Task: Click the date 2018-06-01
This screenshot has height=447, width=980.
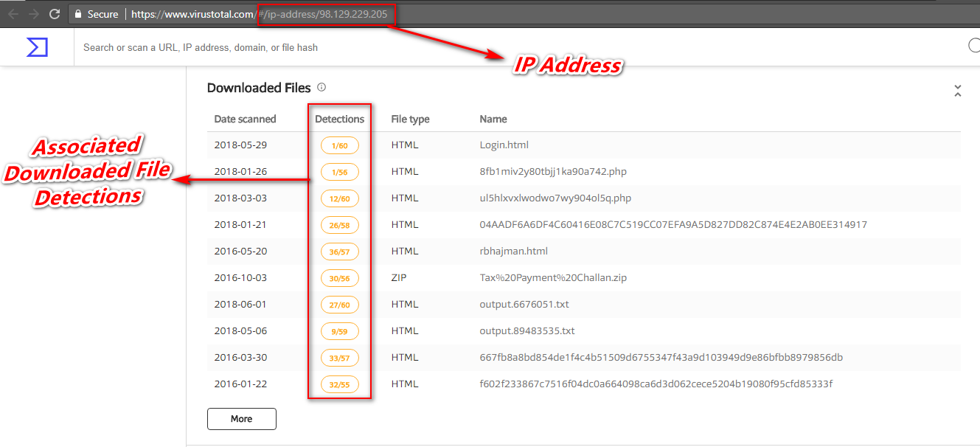Action: pyautogui.click(x=240, y=305)
